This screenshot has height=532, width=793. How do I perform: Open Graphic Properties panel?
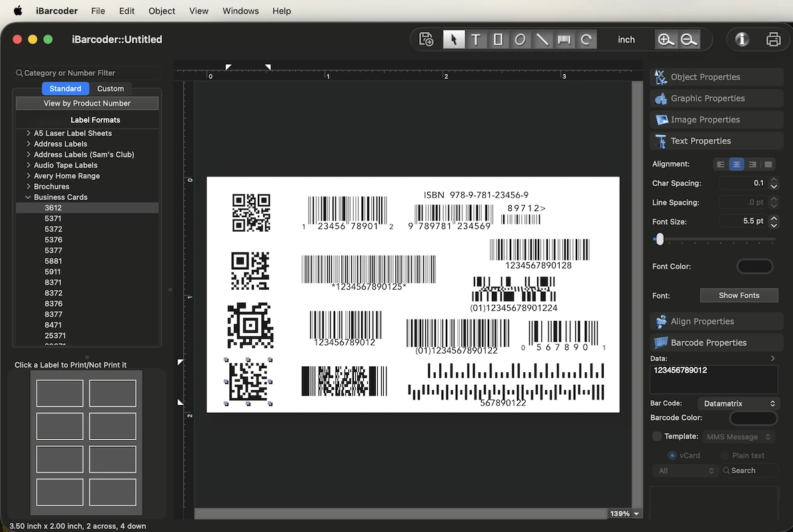(x=716, y=98)
